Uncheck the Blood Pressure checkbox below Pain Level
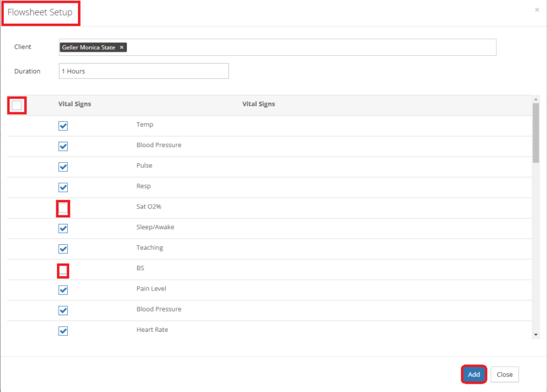Image resolution: width=547 pixels, height=392 pixels. pyautogui.click(x=63, y=310)
